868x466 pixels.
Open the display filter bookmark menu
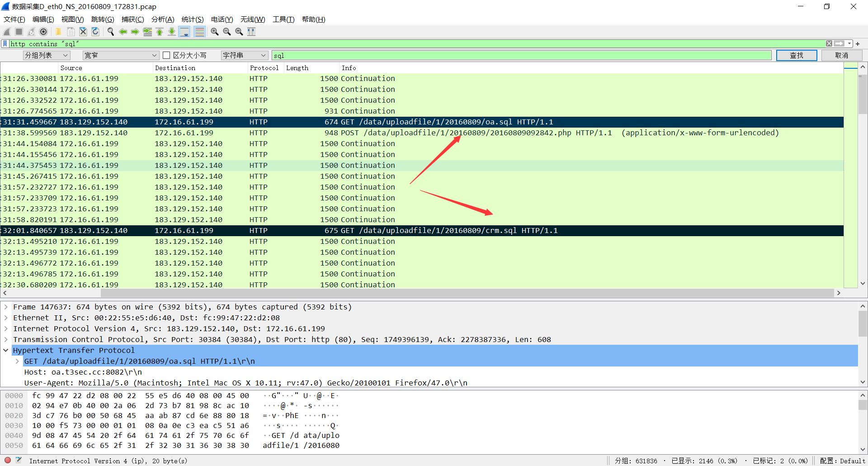(x=5, y=44)
